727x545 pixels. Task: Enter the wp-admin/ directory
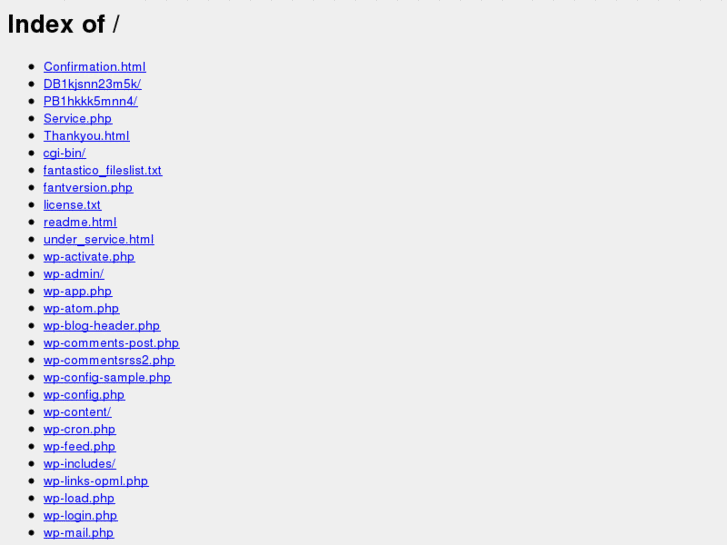coord(74,274)
